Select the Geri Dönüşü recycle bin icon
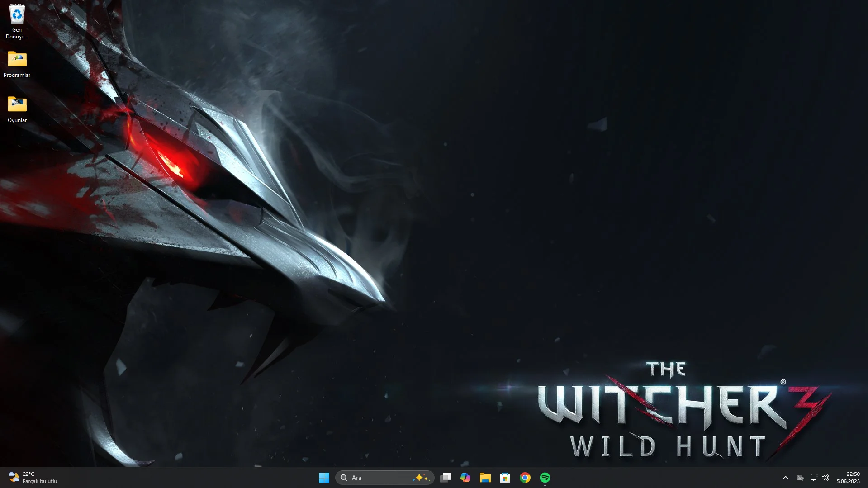This screenshot has width=868, height=488. pyautogui.click(x=17, y=21)
